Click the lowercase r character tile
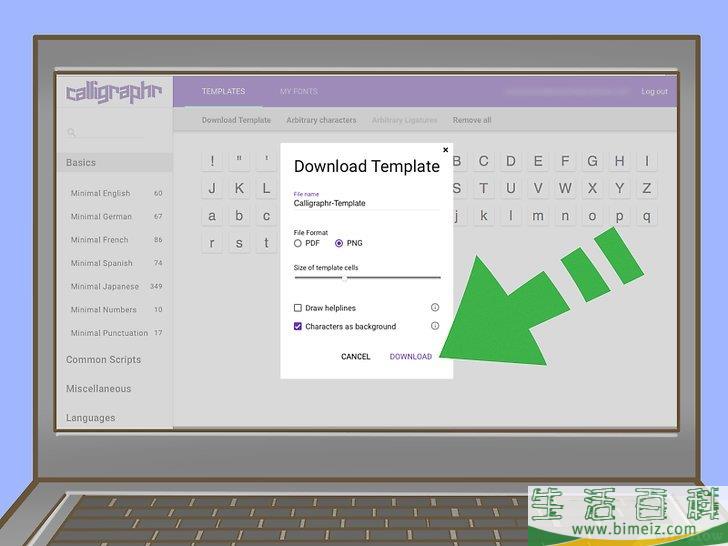 point(212,243)
